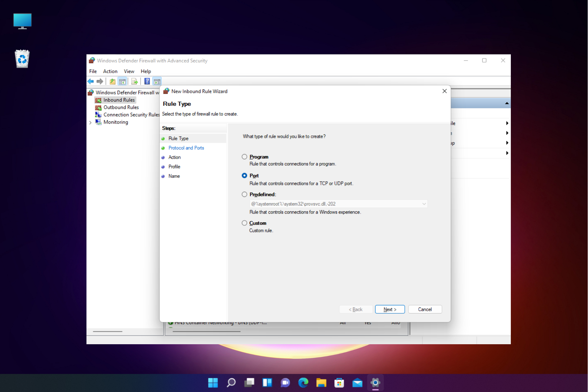Choose the Predefined rule type option
The width and height of the screenshot is (588, 392).
click(244, 194)
